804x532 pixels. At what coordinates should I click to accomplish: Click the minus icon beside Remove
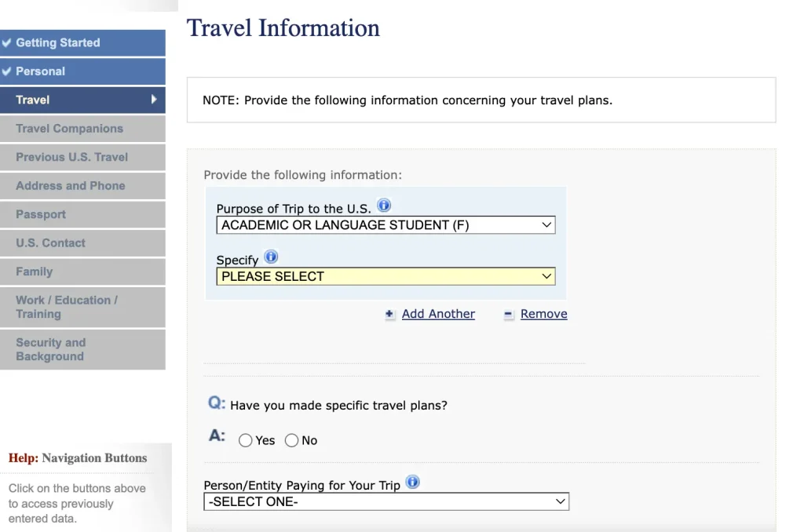tap(508, 314)
